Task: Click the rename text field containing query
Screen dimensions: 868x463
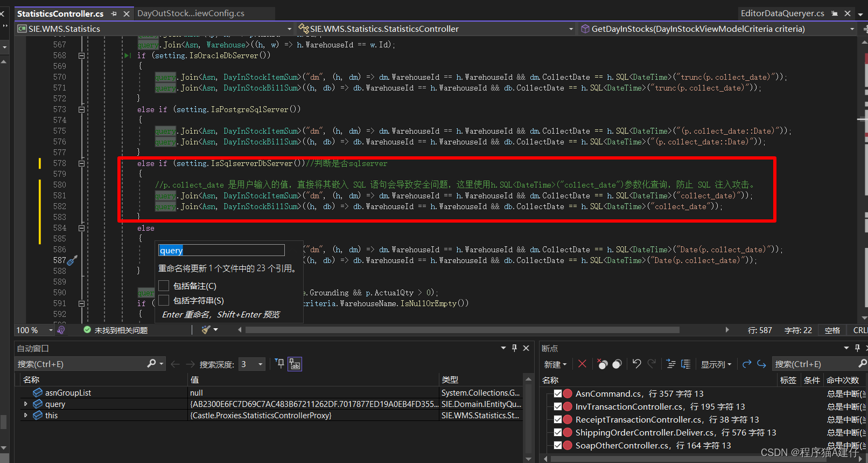Action: (x=221, y=250)
